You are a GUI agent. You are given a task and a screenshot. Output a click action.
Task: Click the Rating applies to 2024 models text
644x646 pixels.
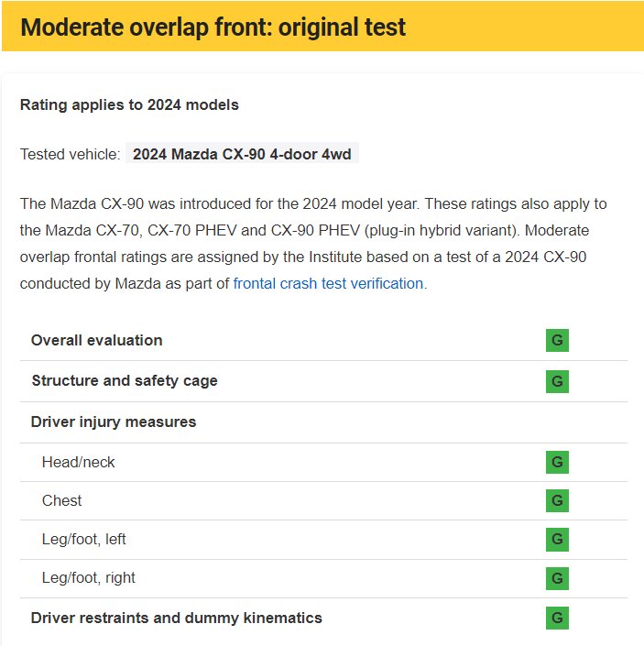129,104
